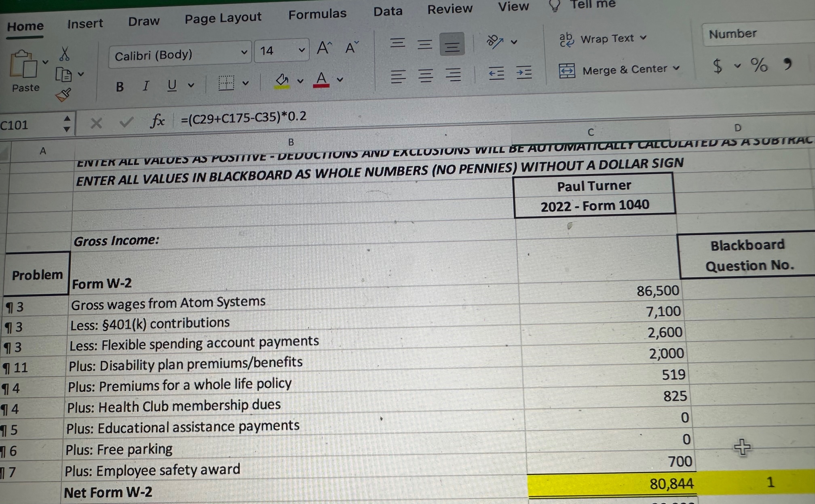Image resolution: width=815 pixels, height=504 pixels.
Task: Toggle Bold formatting
Action: 119,86
